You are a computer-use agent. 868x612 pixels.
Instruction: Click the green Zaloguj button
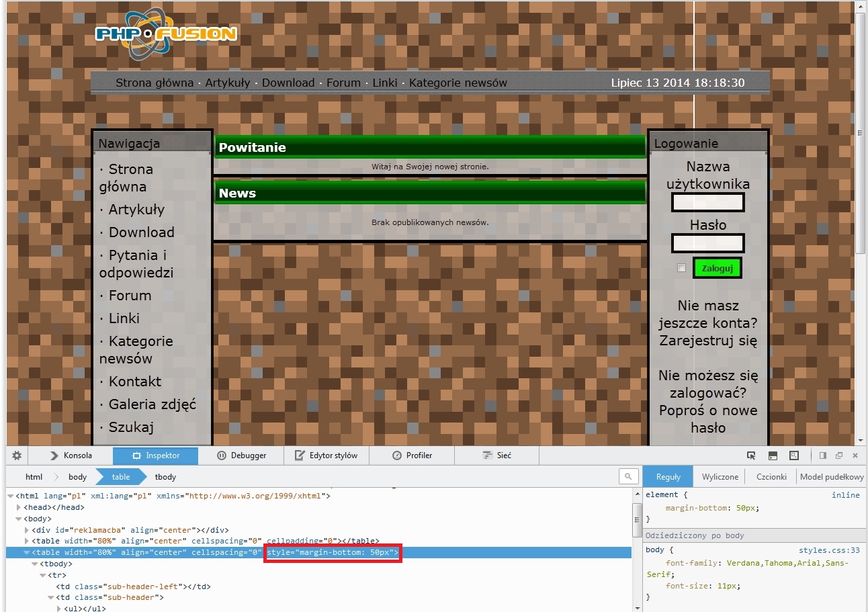point(717,268)
